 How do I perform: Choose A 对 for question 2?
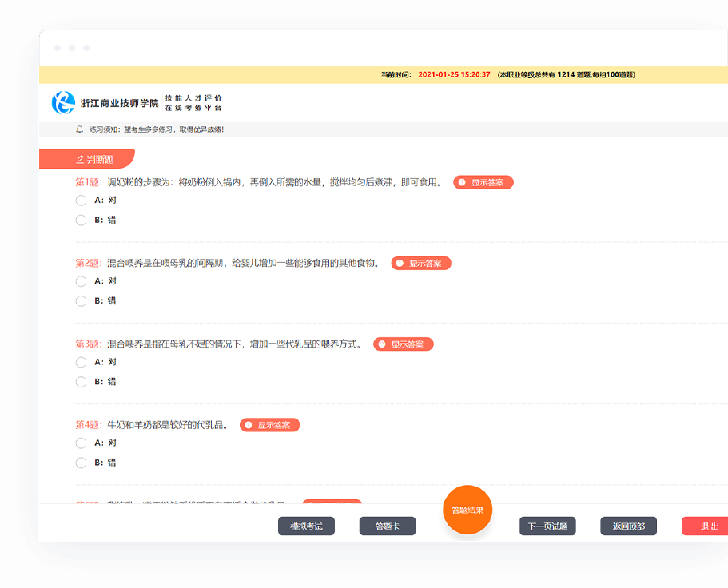coord(81,281)
